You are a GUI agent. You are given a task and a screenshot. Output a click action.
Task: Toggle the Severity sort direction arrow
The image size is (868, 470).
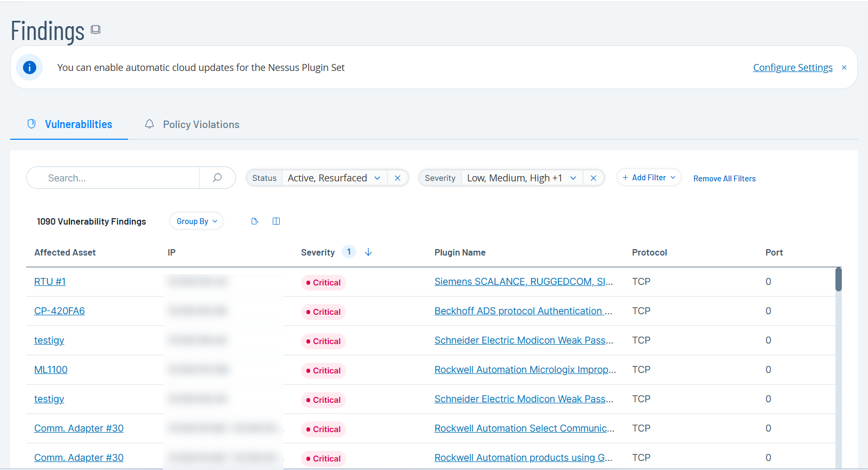[x=368, y=252]
